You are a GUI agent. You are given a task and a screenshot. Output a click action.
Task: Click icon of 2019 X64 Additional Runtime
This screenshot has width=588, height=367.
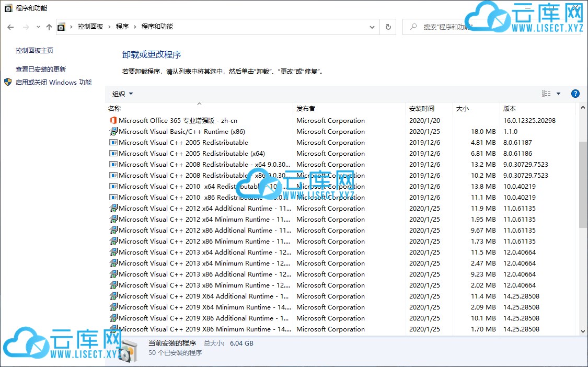click(113, 296)
